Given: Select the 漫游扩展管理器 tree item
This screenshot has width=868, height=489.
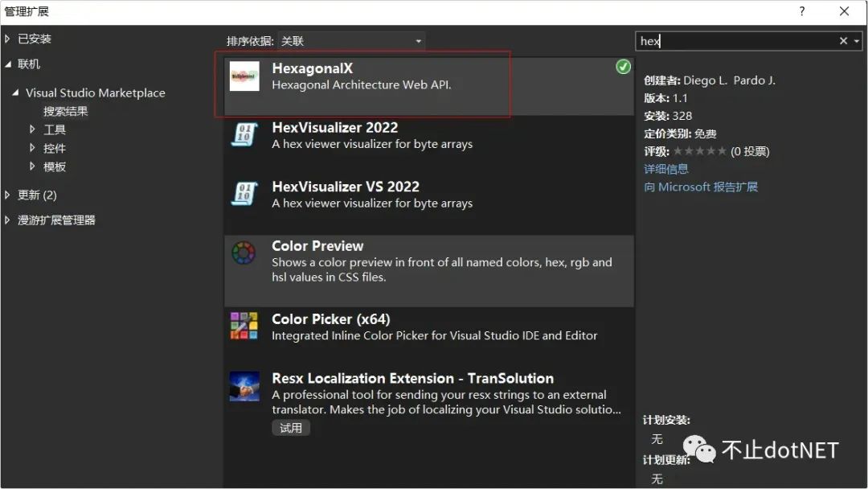Looking at the screenshot, I should pyautogui.click(x=56, y=220).
